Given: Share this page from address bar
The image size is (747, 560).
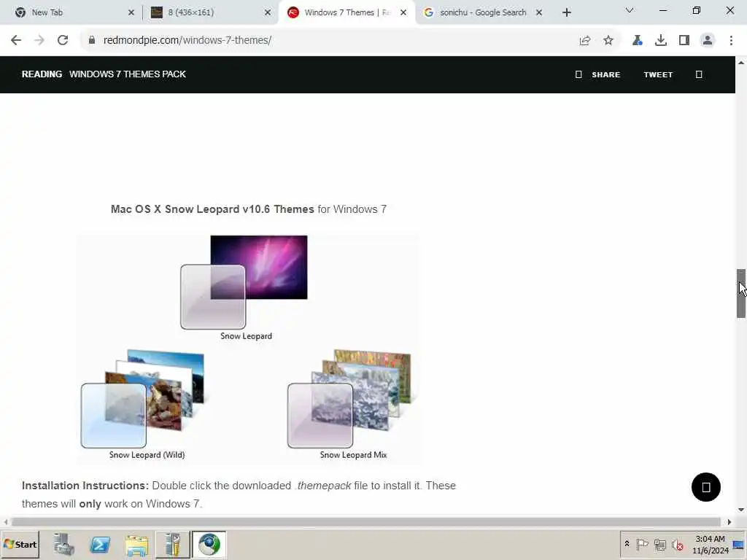Looking at the screenshot, I should [585, 41].
